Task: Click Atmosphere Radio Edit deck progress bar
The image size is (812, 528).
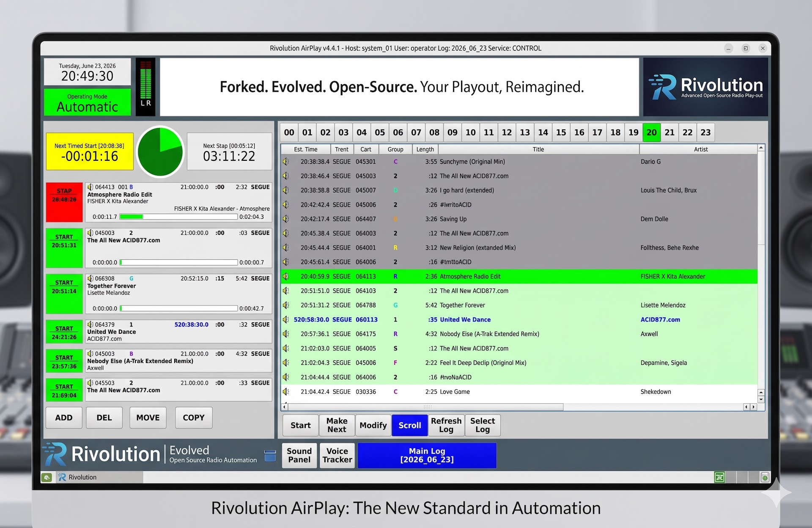Action: 178,217
